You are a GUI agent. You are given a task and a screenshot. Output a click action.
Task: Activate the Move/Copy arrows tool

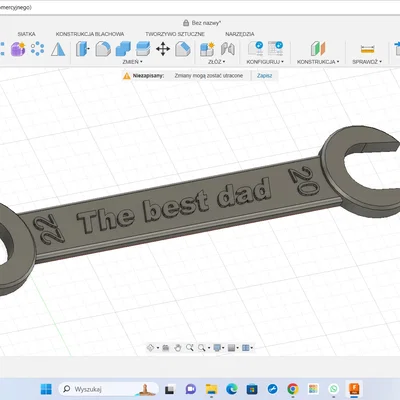[x=163, y=49]
